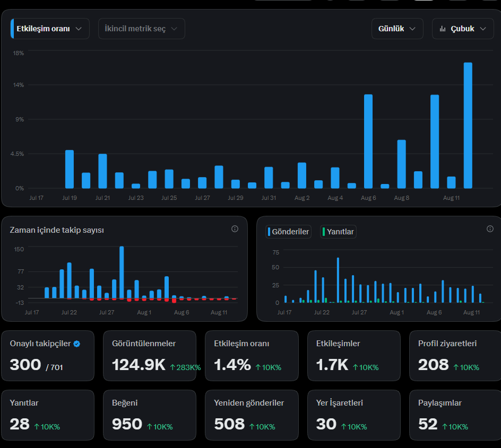Click the up arrow in Profil ziyaretleri card

(456, 367)
